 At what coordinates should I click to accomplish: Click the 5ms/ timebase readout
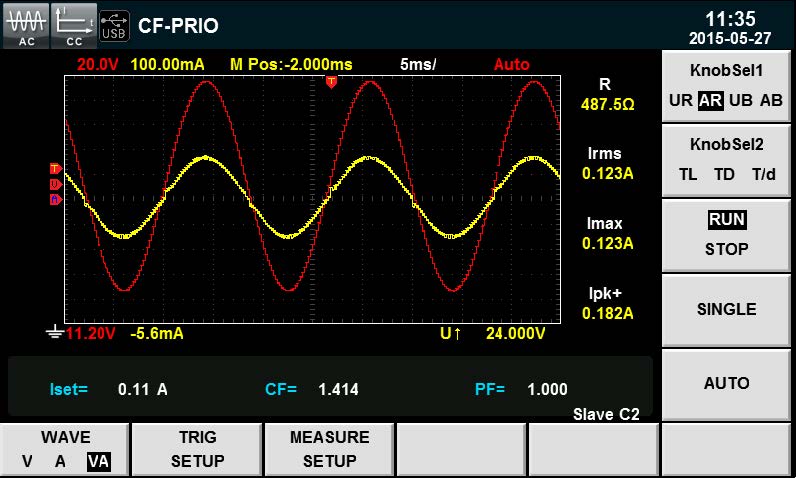tap(418, 64)
